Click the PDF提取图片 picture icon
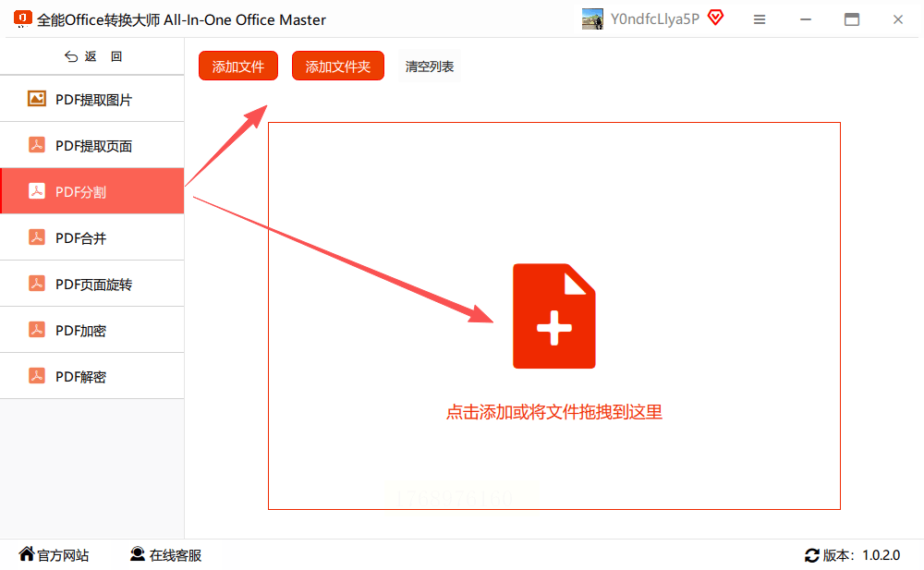The height and width of the screenshot is (570, 924). click(x=37, y=99)
